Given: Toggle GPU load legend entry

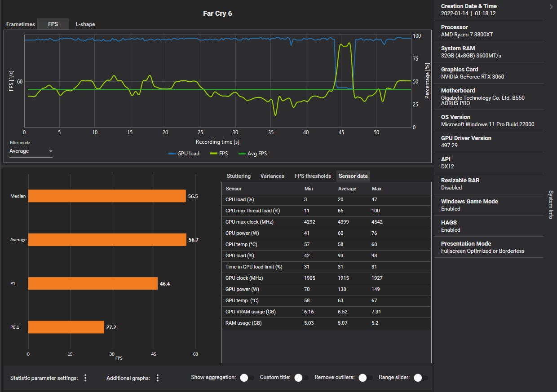Looking at the screenshot, I should click(x=184, y=154).
